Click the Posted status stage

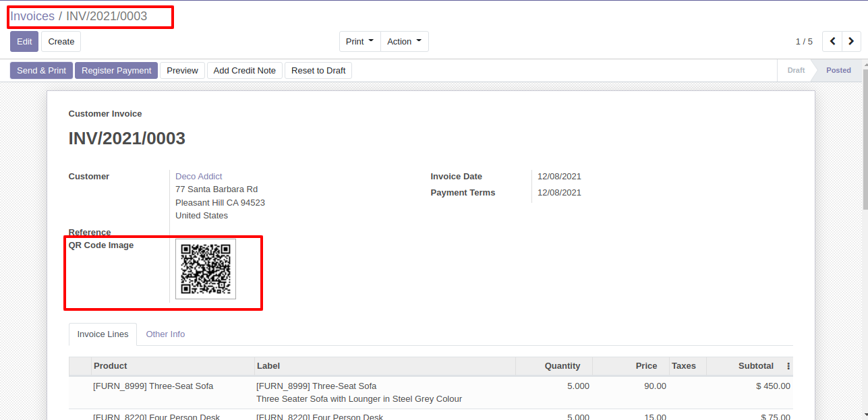[838, 71]
